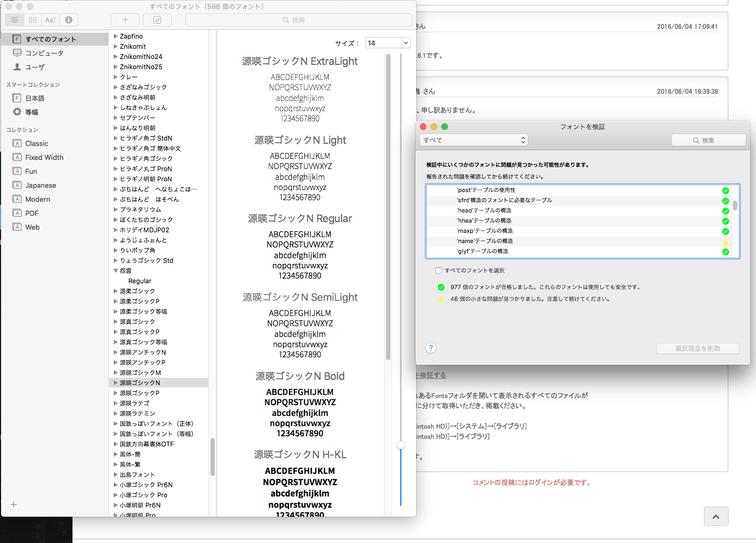
Task: Add a new collection with the bottom-left plus
Action: pyautogui.click(x=14, y=505)
